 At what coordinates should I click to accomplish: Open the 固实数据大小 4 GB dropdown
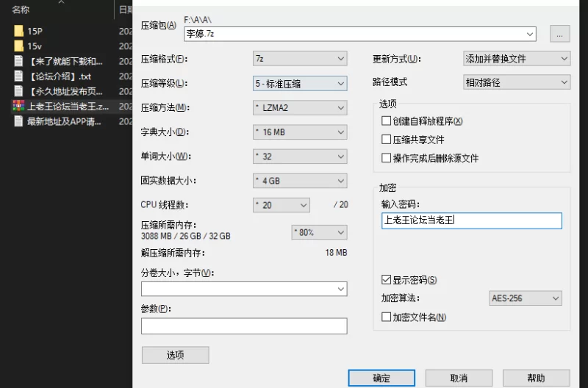tap(300, 181)
